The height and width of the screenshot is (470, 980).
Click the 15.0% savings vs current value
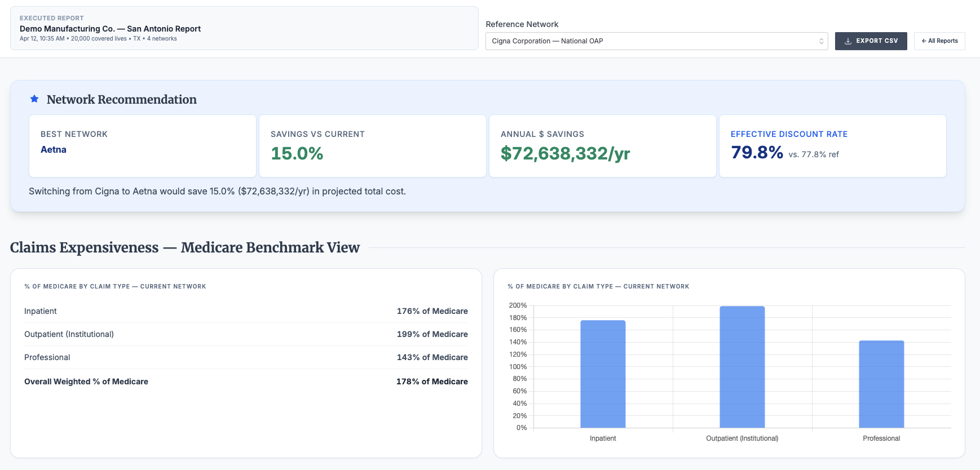coord(297,153)
